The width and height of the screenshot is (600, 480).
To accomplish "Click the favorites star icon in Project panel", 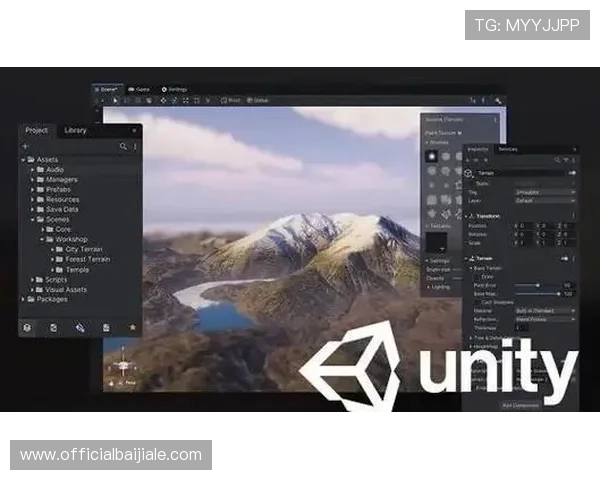I will click(x=132, y=327).
